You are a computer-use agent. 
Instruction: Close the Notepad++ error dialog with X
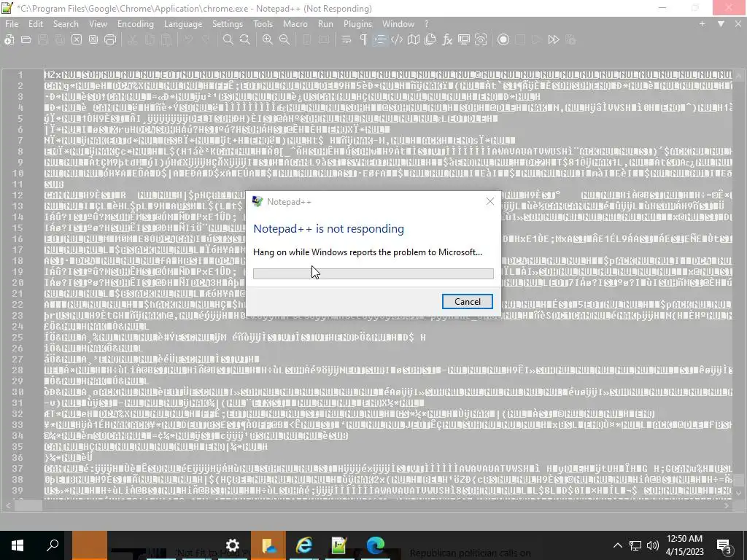click(x=489, y=201)
